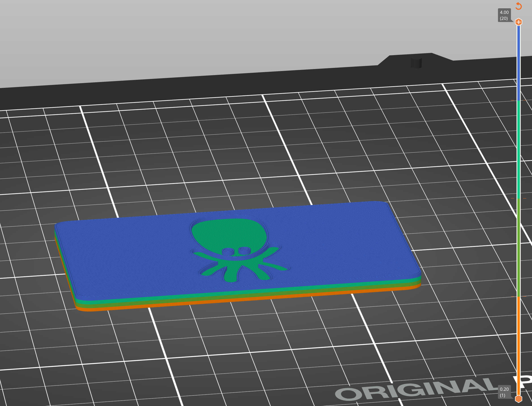Image resolution: width=532 pixels, height=406 pixels.
Task: Click the plus icon on the upper slider thumb
Action: click(519, 22)
